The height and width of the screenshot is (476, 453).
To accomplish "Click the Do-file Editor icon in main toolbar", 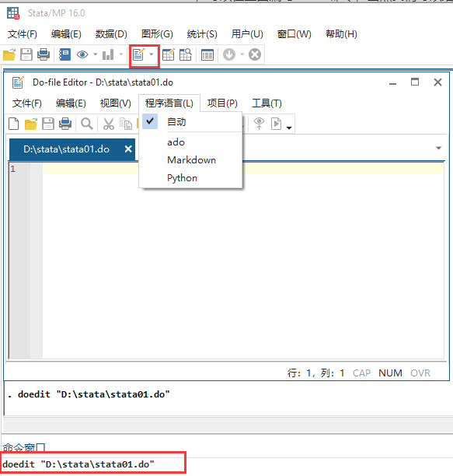I will (138, 54).
